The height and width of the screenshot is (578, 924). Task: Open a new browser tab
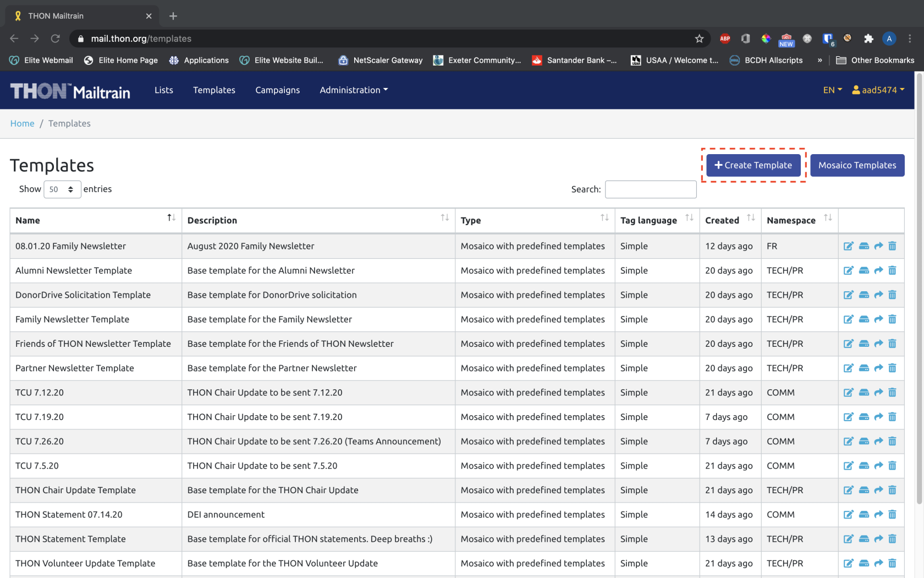(x=173, y=16)
